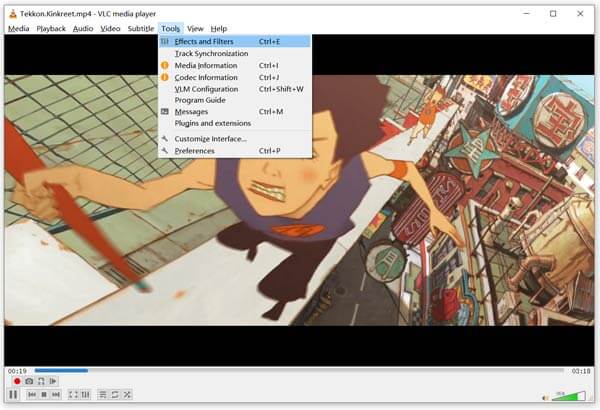Open the Messages window
The height and width of the screenshot is (410, 600).
[x=235, y=112]
